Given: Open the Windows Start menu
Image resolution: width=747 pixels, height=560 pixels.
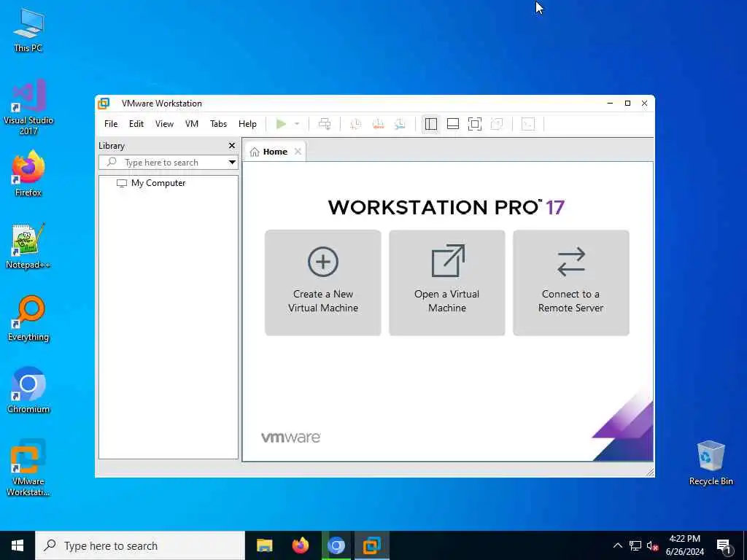Looking at the screenshot, I should pos(18,545).
